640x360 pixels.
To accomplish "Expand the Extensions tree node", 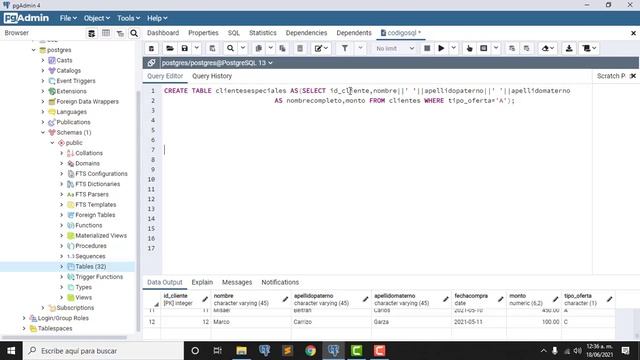I will (x=43, y=91).
